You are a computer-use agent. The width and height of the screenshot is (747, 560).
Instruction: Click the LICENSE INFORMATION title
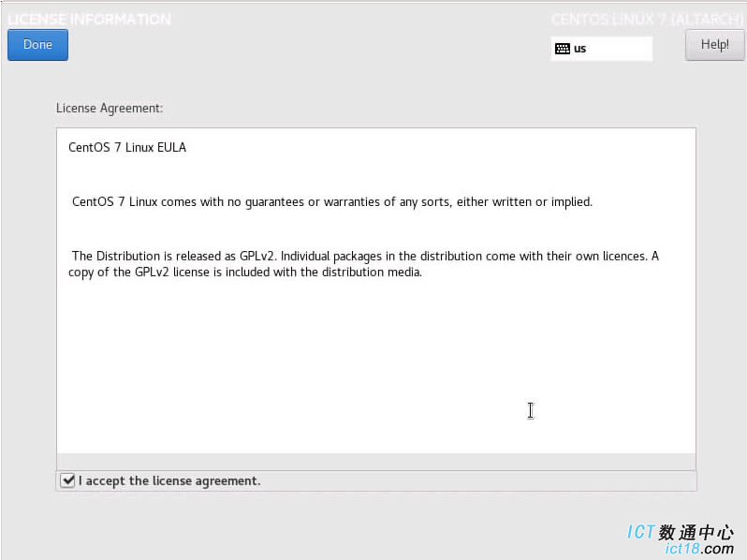pyautogui.click(x=89, y=20)
